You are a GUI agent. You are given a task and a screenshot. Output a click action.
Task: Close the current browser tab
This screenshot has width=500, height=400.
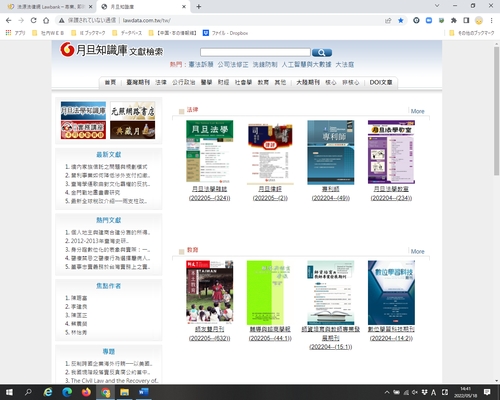184,7
